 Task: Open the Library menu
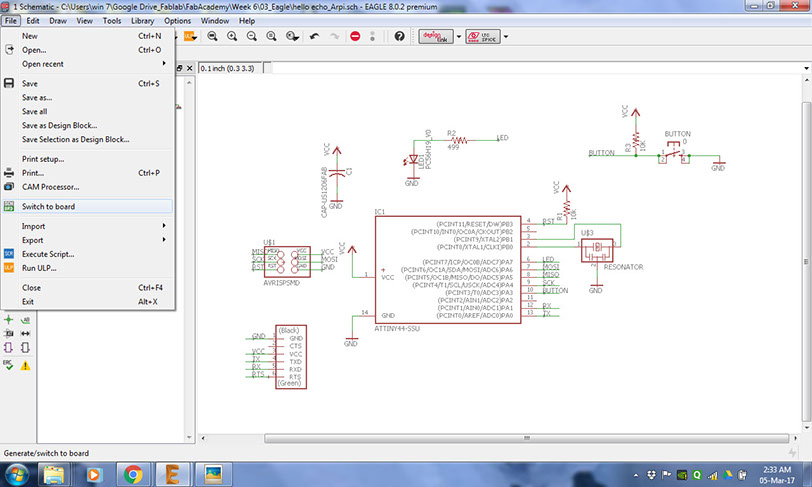click(142, 21)
